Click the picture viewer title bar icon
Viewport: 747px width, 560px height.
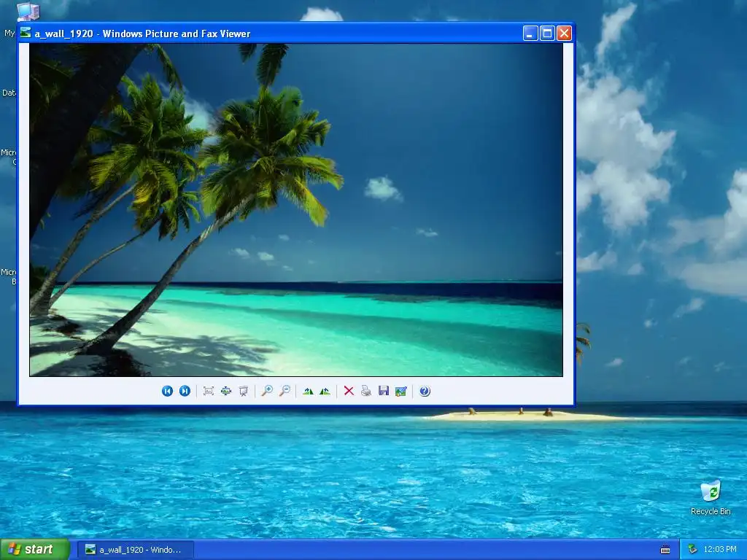click(x=26, y=33)
